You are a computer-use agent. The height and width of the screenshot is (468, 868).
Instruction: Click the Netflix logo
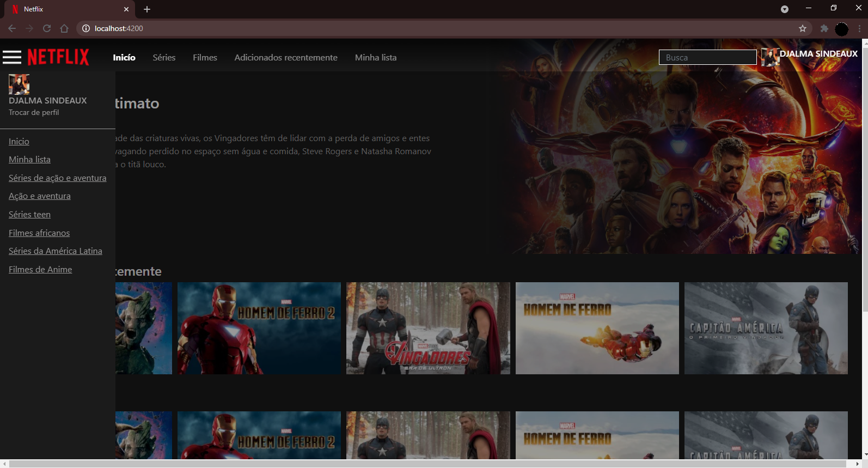58,57
